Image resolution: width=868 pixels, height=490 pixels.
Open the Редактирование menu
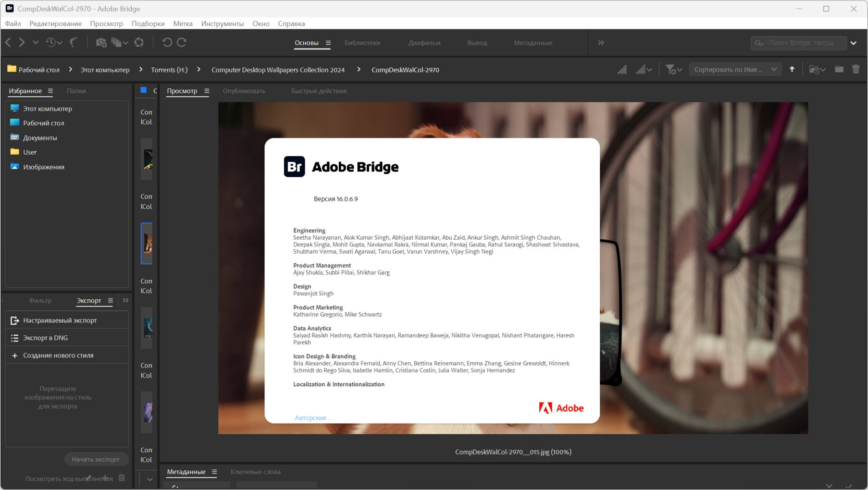click(x=55, y=24)
